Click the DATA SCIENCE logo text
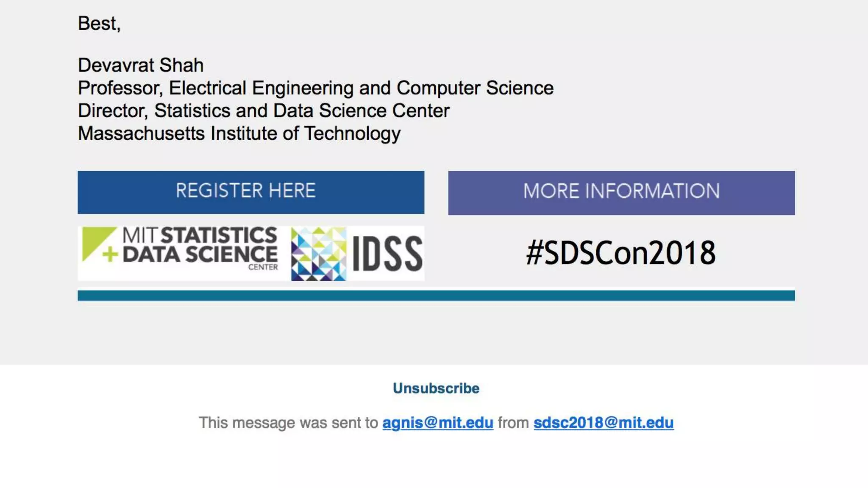Image resolution: width=868 pixels, height=488 pixels. [x=200, y=255]
